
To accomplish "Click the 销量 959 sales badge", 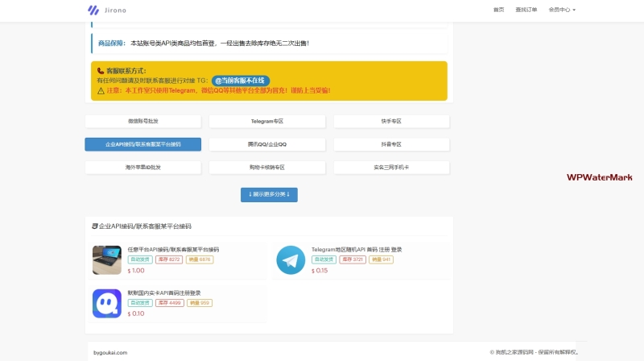I will tap(200, 303).
